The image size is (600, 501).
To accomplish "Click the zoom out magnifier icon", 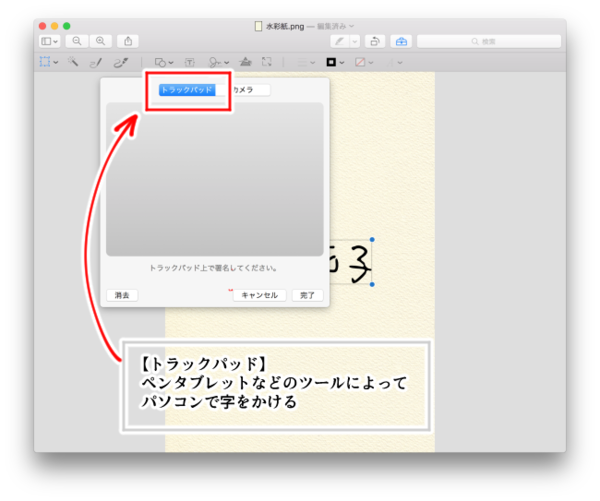I will (77, 41).
